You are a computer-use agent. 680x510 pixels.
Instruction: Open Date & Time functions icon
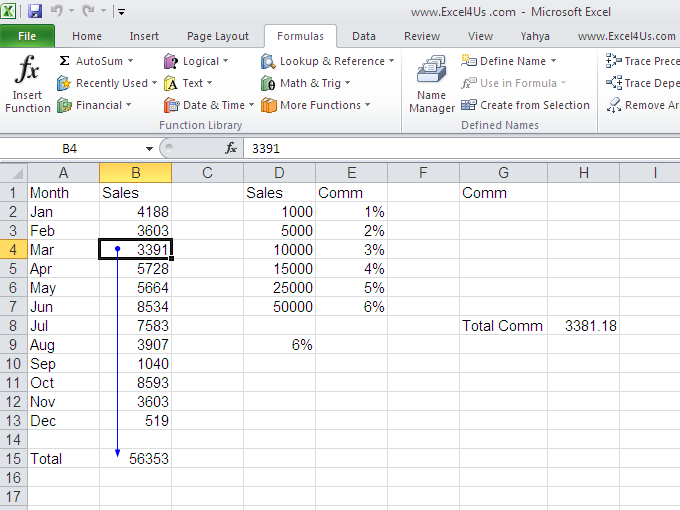point(171,105)
